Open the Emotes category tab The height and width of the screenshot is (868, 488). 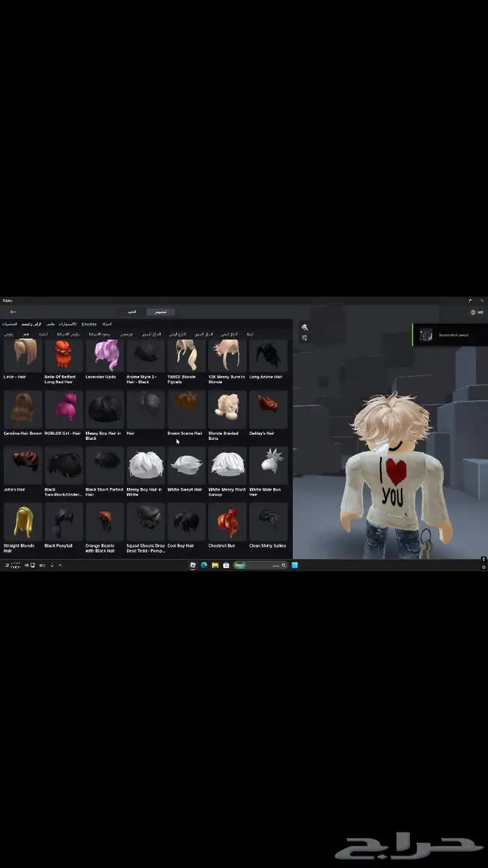pos(89,324)
